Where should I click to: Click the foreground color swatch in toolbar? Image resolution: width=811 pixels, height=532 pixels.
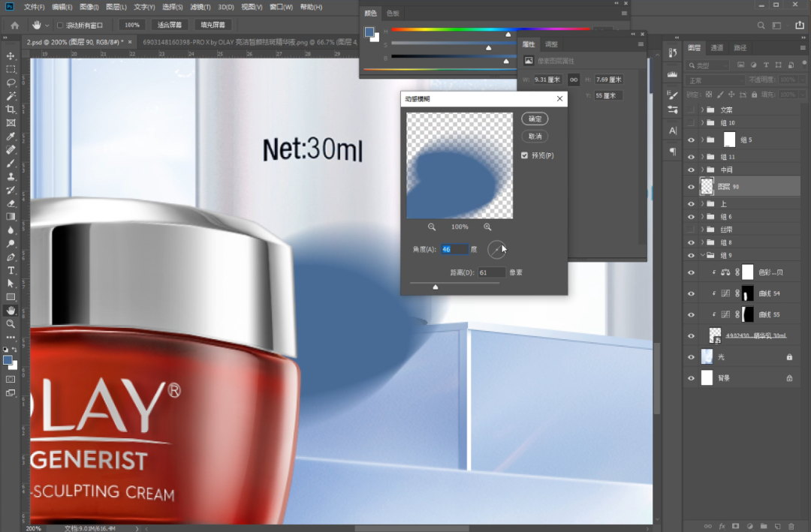pyautogui.click(x=8, y=360)
